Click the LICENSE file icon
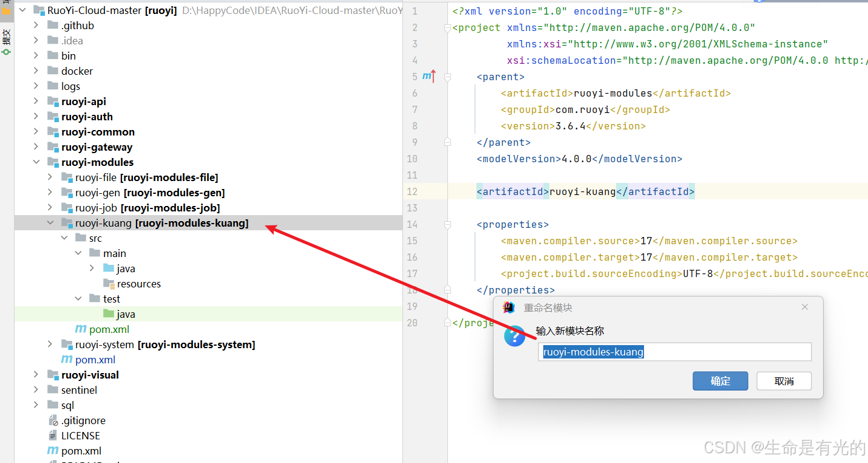 pos(53,436)
